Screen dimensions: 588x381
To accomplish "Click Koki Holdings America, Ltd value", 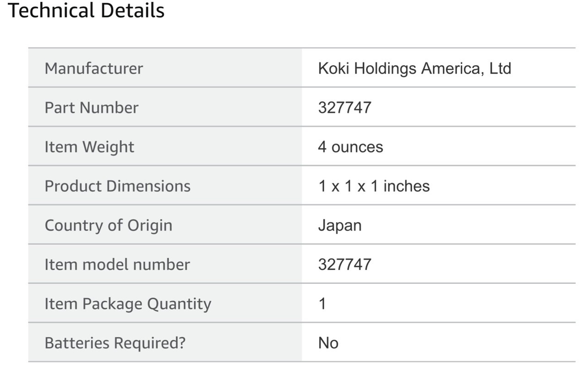I will click(x=414, y=68).
